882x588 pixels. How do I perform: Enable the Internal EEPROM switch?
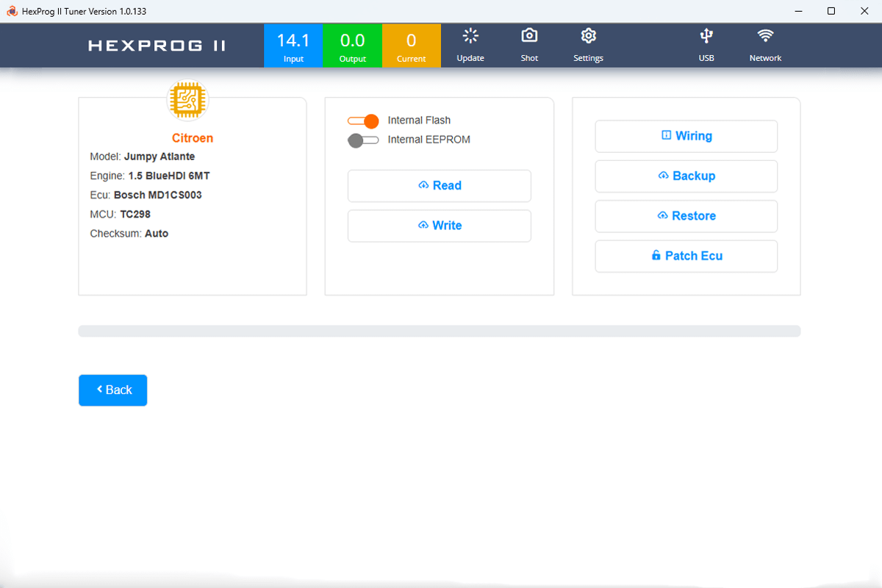363,140
